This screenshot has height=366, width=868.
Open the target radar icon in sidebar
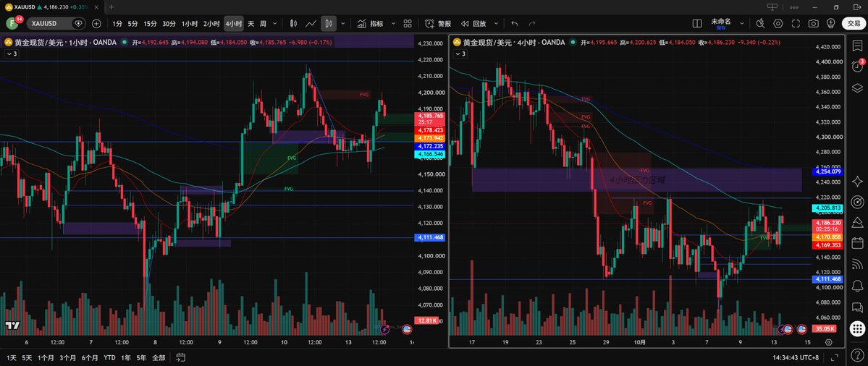857,202
